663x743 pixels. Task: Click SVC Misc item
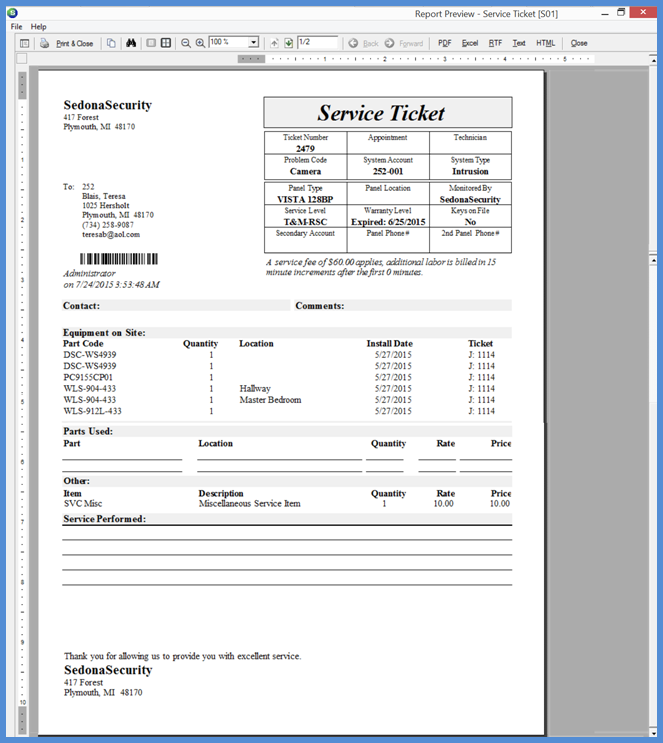(83, 503)
